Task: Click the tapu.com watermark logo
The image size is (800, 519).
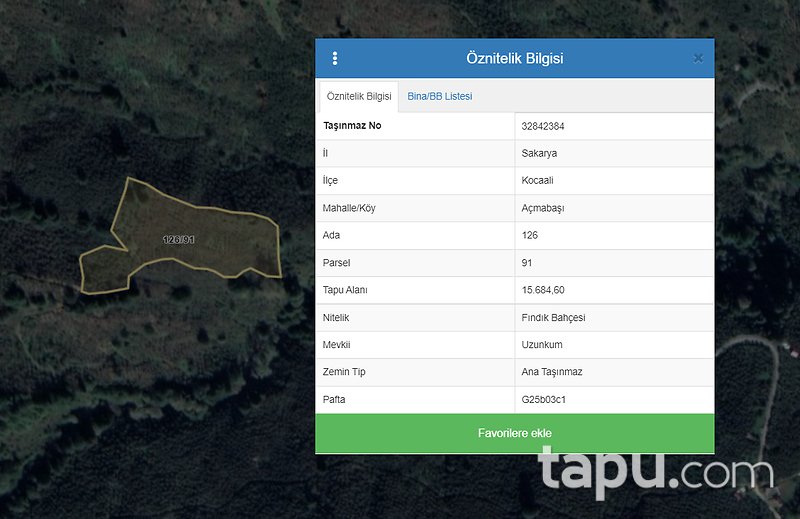Action: (656, 471)
